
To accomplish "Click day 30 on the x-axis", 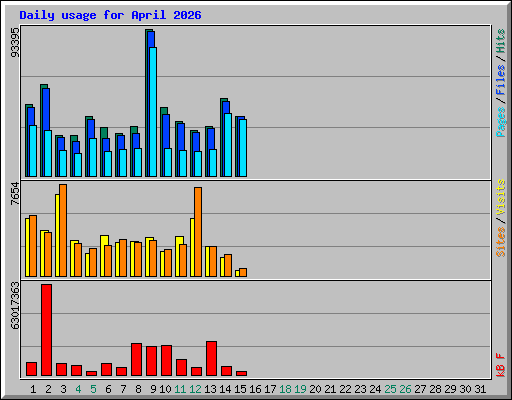I will point(465,389).
